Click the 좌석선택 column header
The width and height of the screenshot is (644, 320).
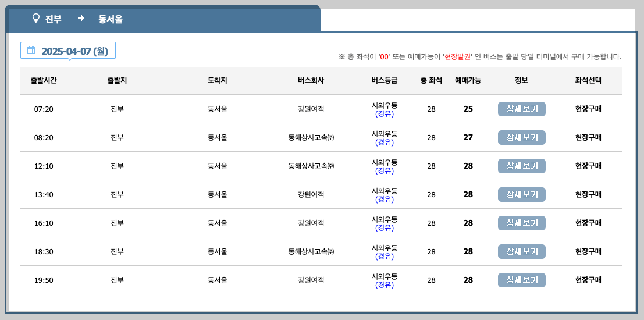588,80
